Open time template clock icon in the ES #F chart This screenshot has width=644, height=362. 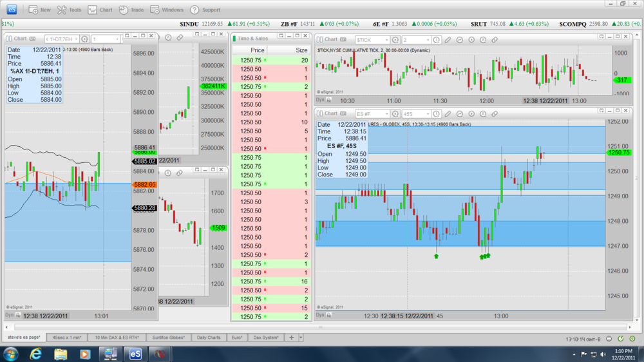pos(436,114)
